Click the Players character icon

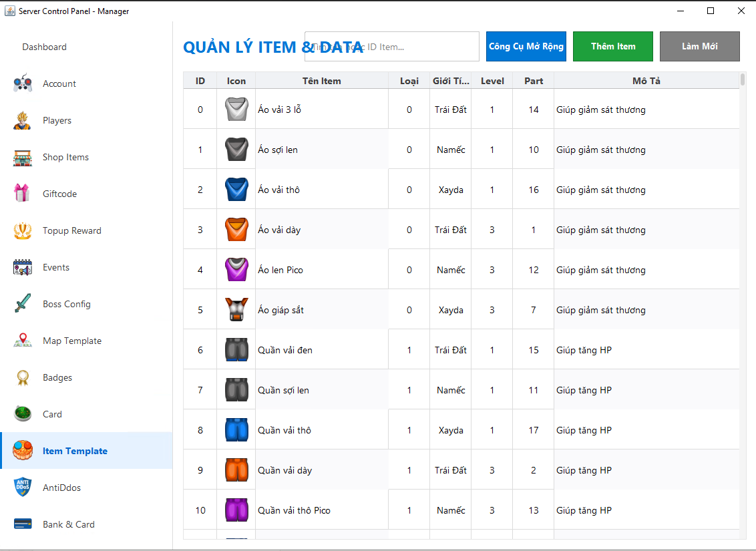click(x=23, y=120)
